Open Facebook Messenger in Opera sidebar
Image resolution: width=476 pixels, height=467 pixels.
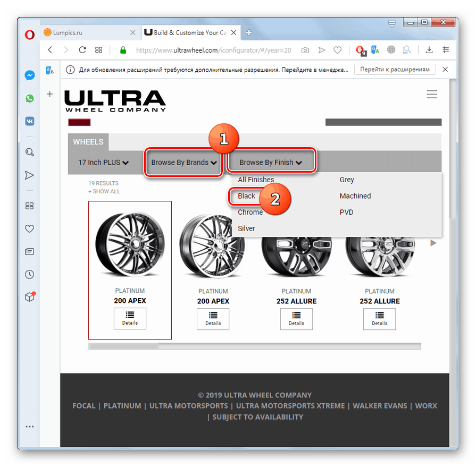pyautogui.click(x=29, y=75)
